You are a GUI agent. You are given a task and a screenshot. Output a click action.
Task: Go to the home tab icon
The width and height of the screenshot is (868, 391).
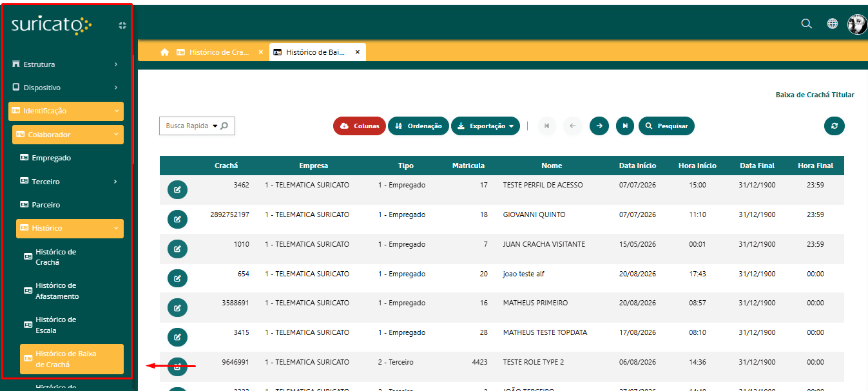coord(165,52)
